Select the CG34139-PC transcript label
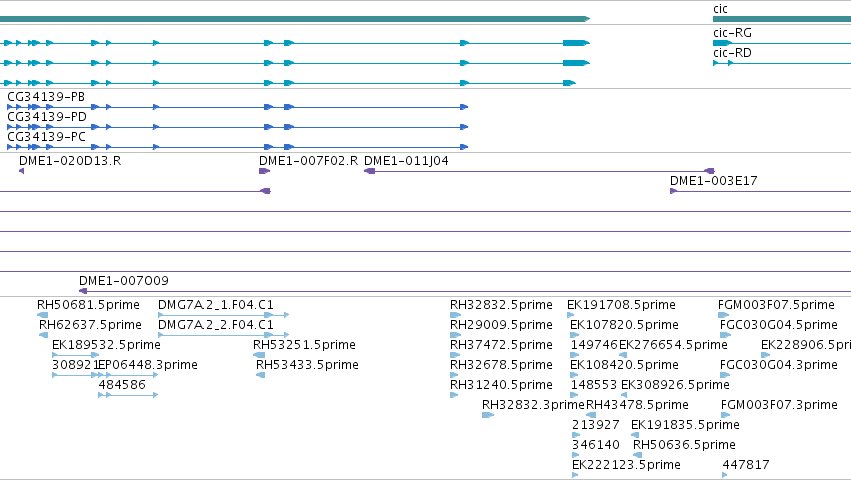851x480 pixels. point(46,137)
